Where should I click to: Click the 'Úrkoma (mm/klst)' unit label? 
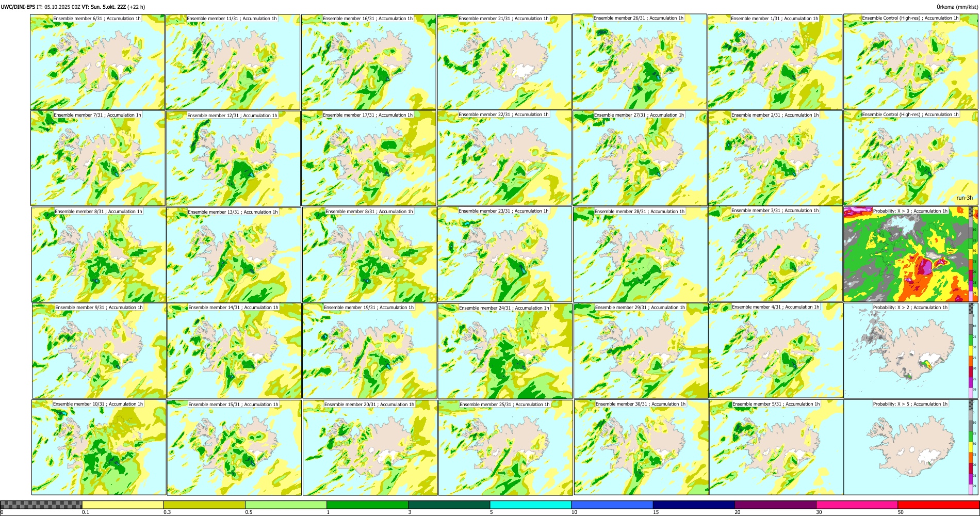pyautogui.click(x=957, y=7)
